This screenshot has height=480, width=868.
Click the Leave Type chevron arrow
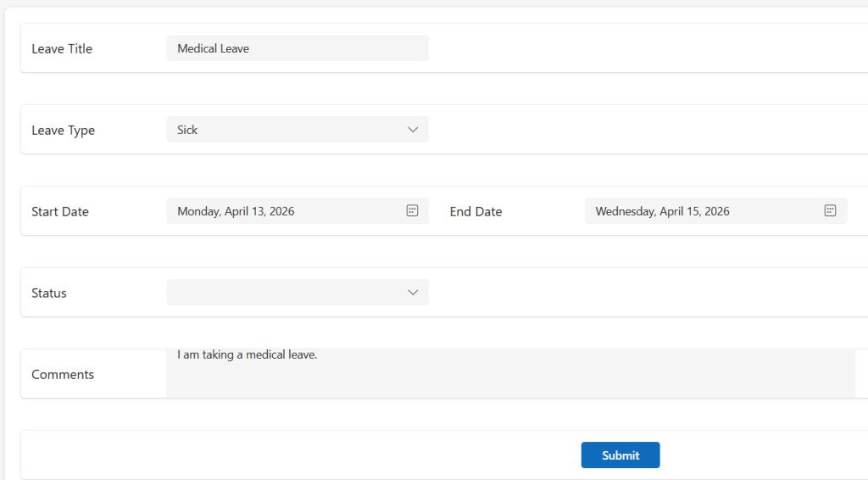click(413, 130)
